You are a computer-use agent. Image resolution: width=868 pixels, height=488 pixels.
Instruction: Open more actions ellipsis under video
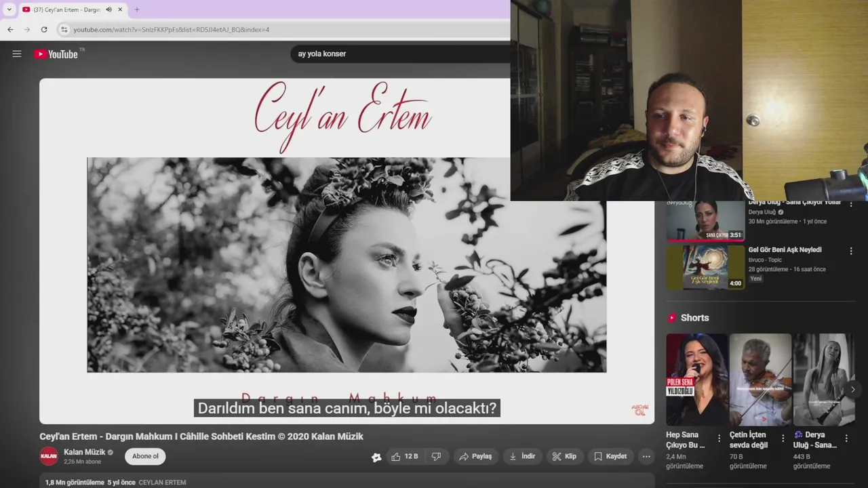[x=646, y=457]
